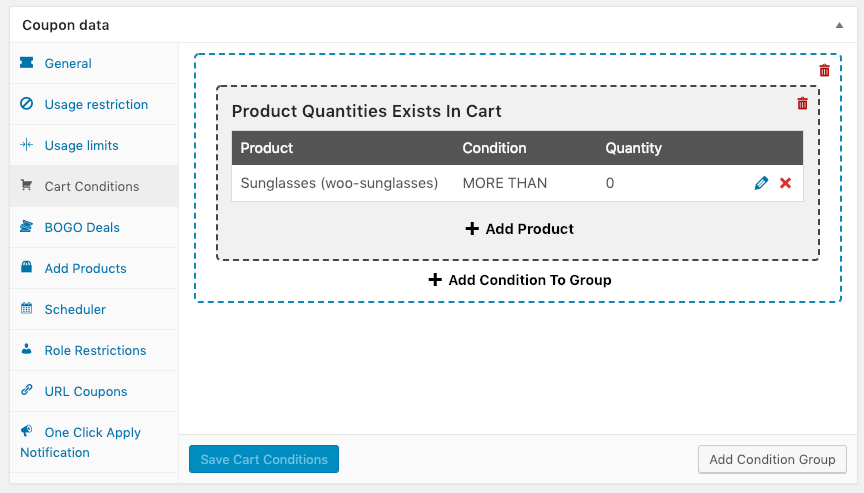Click the Scheduler calendar icon
Viewport: 864px width, 493px height.
click(27, 309)
